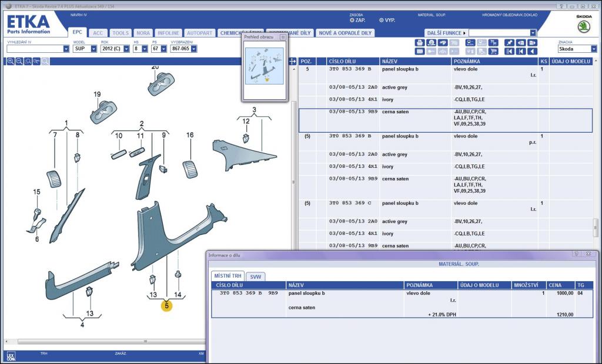Open the Vyhledání IV search dropdown
This screenshot has height=364, width=602.
(66, 49)
